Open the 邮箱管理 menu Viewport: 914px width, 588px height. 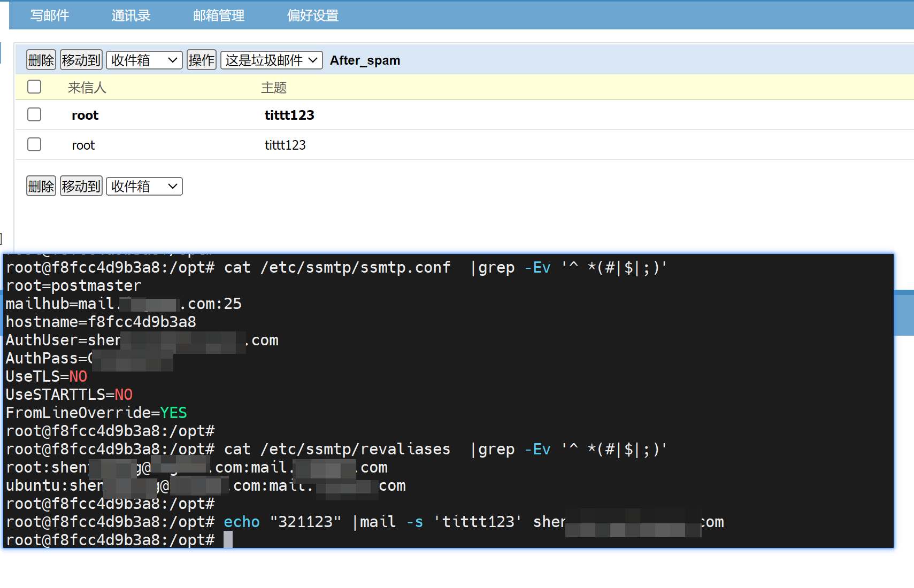[219, 16]
